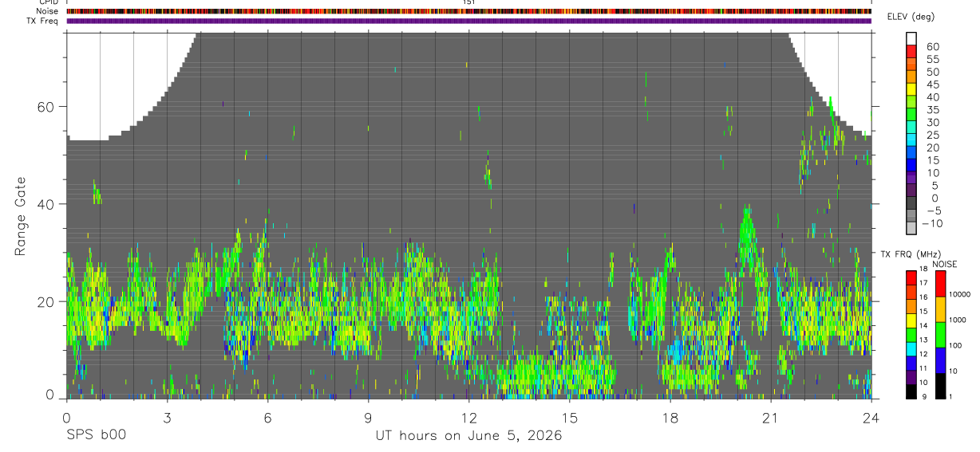Pick the black 9–10 MHz TX FRQ swatch
Image resolution: width=980 pixels, height=452 pixels.
(x=911, y=391)
